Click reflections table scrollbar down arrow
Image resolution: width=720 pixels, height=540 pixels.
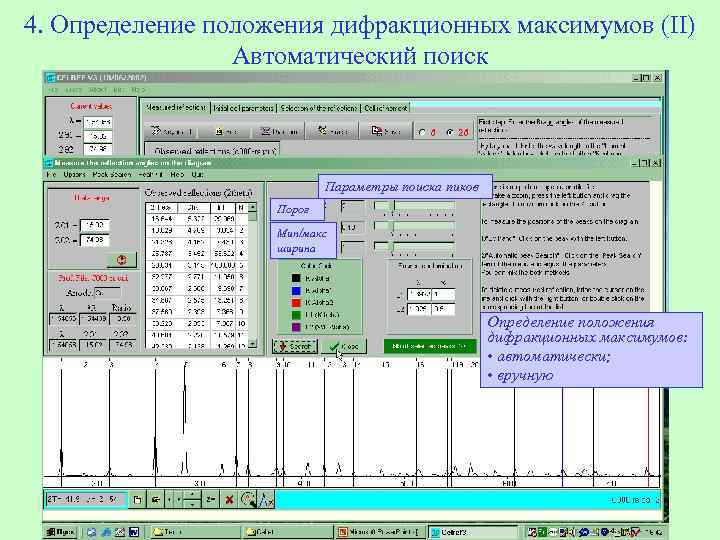pyautogui.click(x=252, y=343)
